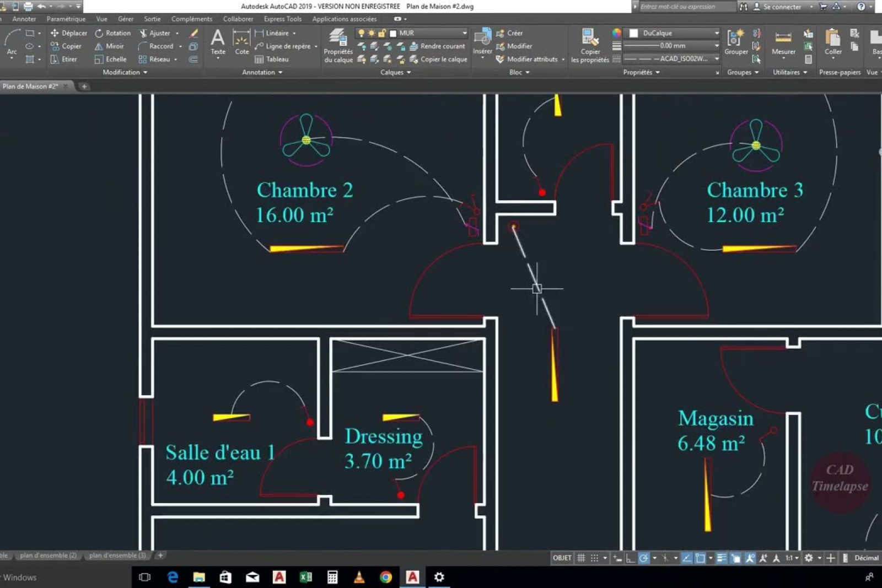882x588 pixels.
Task: Select the Déplacer (move) tool
Action: [69, 33]
